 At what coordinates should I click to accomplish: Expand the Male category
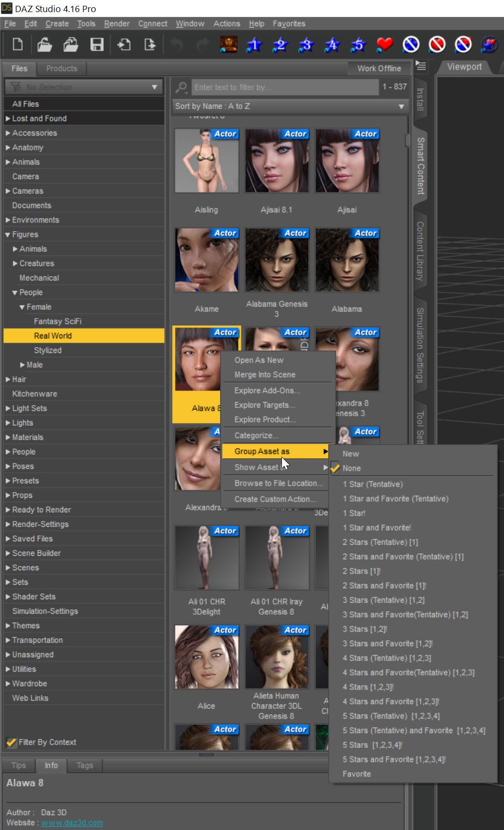point(22,365)
